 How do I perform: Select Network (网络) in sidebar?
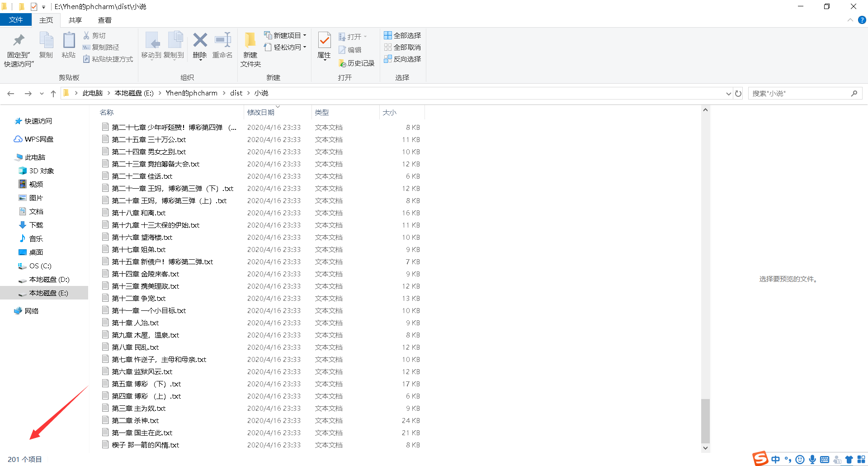click(x=26, y=311)
